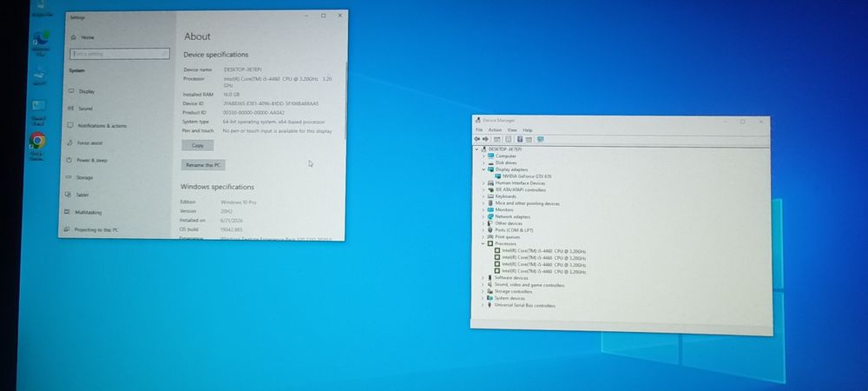Open Projecting to this PC settings
This screenshot has height=391, width=868.
tap(91, 229)
